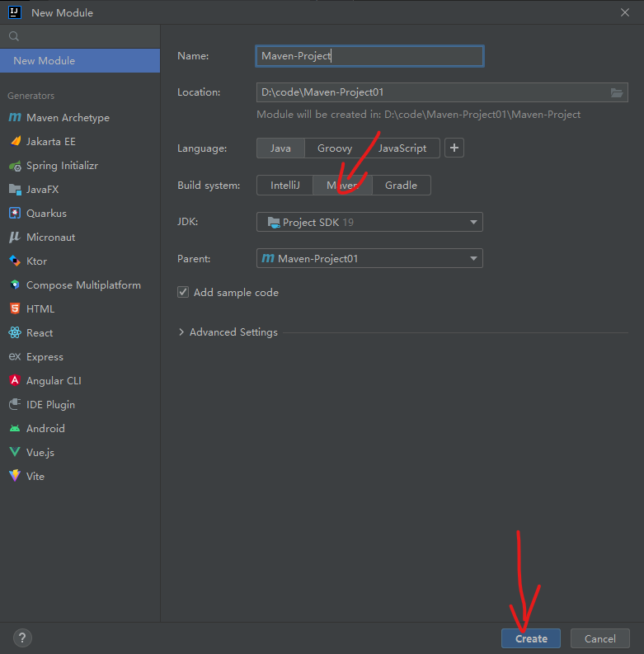
Task: Pick the Vite generator
Action: click(x=80, y=476)
